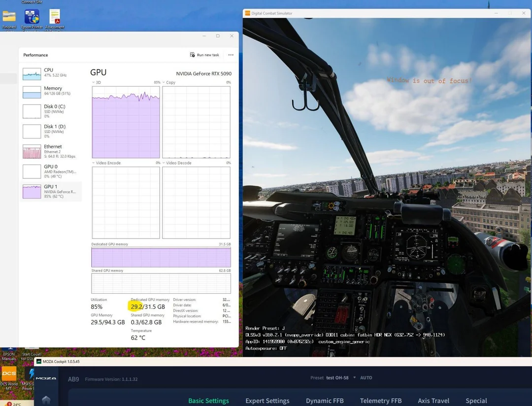The height and width of the screenshot is (406, 532).
Task: Click the 62 °C temperature value
Action: (138, 338)
